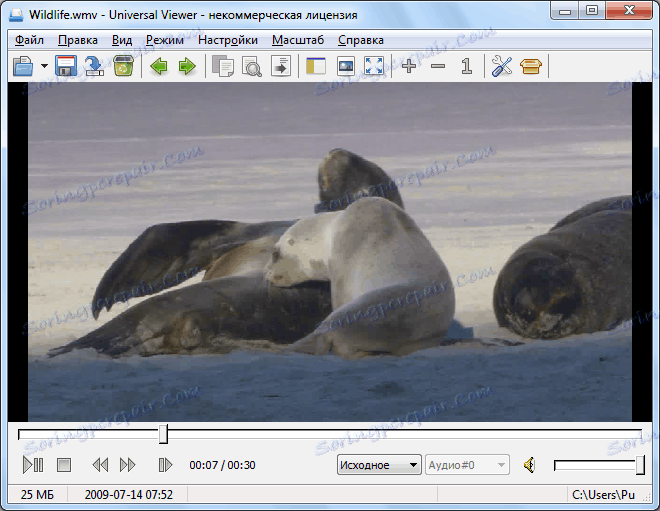Image resolution: width=660 pixels, height=511 pixels.
Task: Open the Настройки menu
Action: click(227, 40)
